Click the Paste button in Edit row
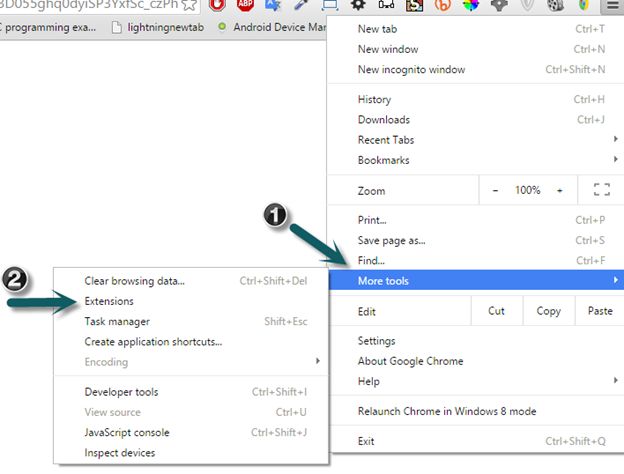The image size is (624, 474). coord(600,311)
